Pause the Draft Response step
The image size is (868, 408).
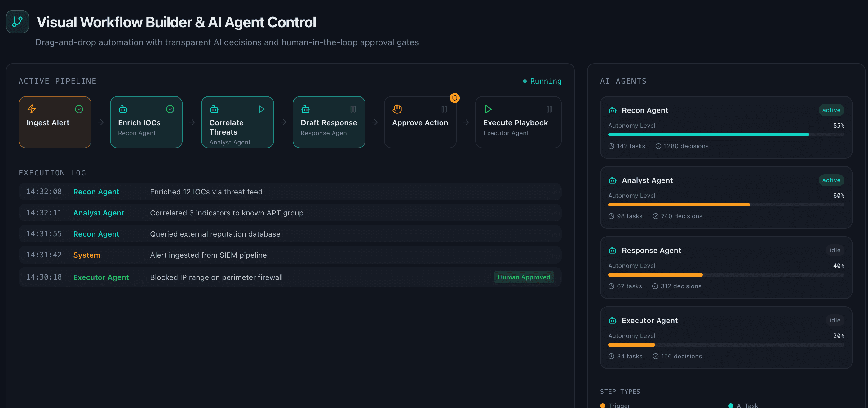[353, 109]
